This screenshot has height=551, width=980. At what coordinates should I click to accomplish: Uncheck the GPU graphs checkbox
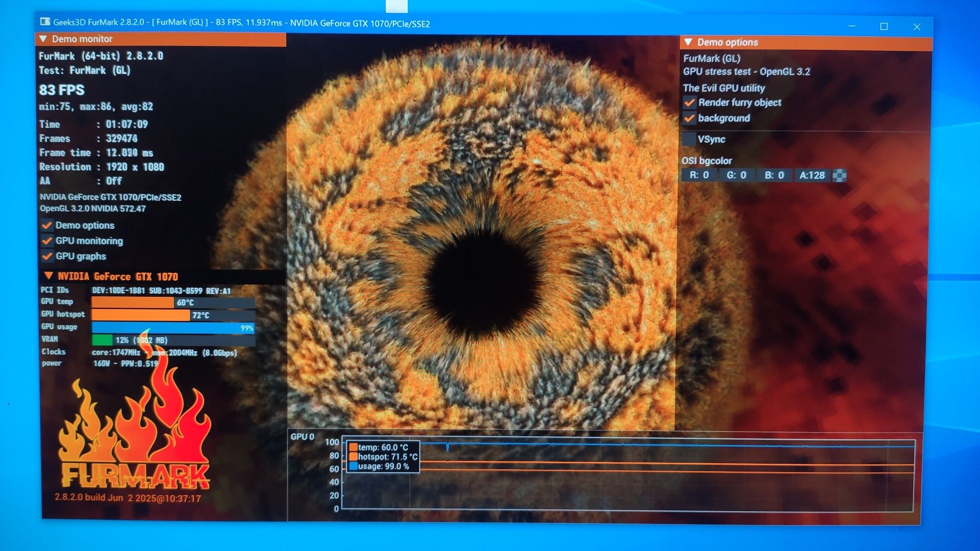[47, 256]
